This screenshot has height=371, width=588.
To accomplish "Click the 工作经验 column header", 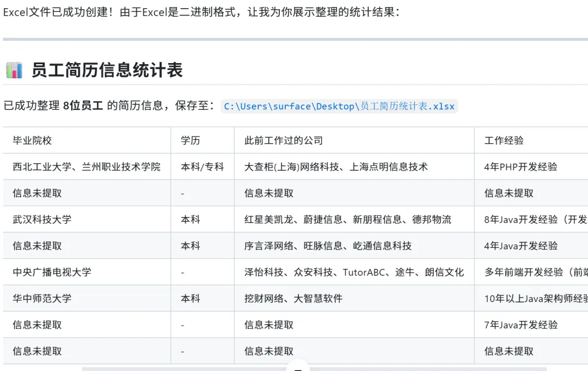I will coord(531,140).
